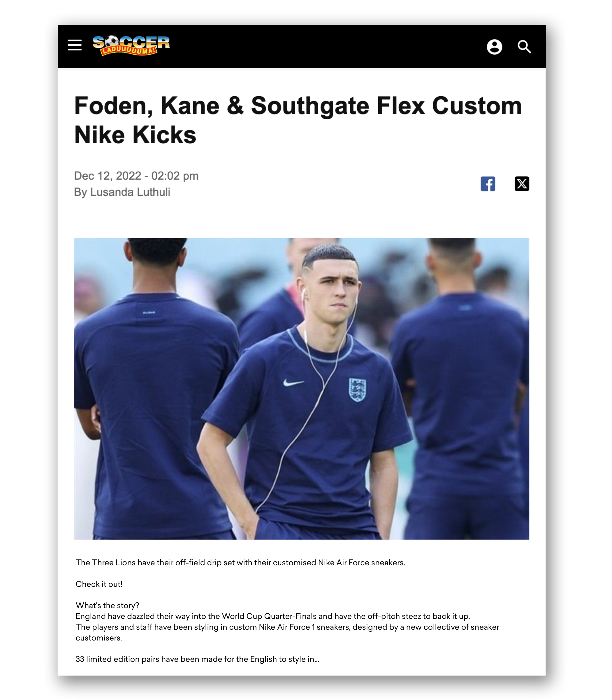
Task: Open the hamburger navigation menu
Action: click(x=74, y=45)
